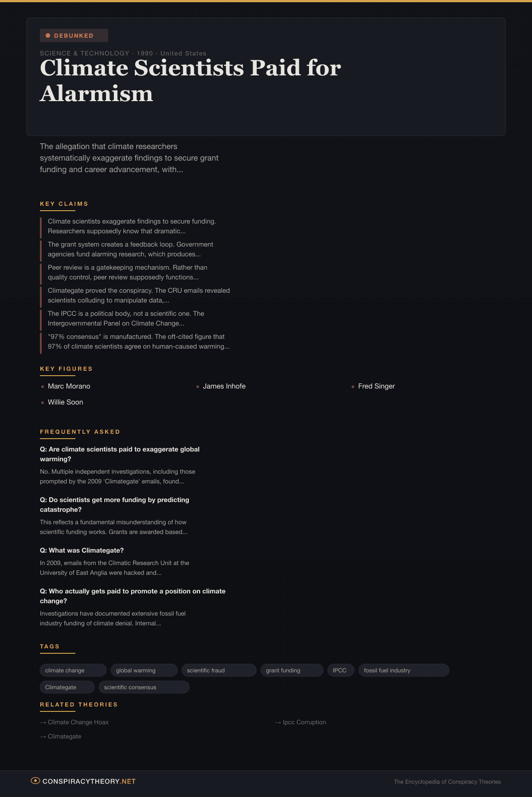Follow the Climategate related theory link
The height and width of the screenshot is (797, 532).
pyautogui.click(x=64, y=736)
